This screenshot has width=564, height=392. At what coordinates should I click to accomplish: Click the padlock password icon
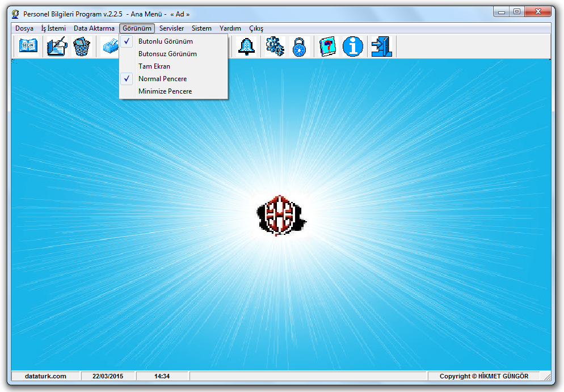(299, 47)
